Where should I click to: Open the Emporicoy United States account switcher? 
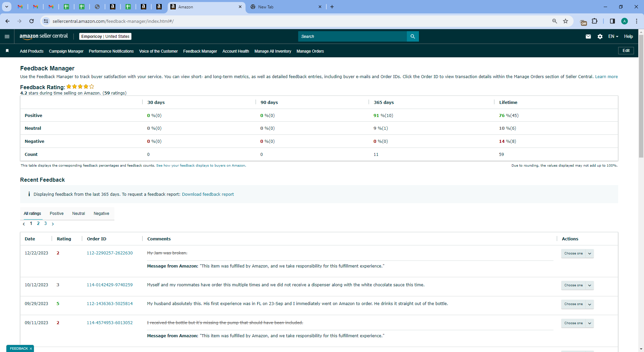[105, 37]
